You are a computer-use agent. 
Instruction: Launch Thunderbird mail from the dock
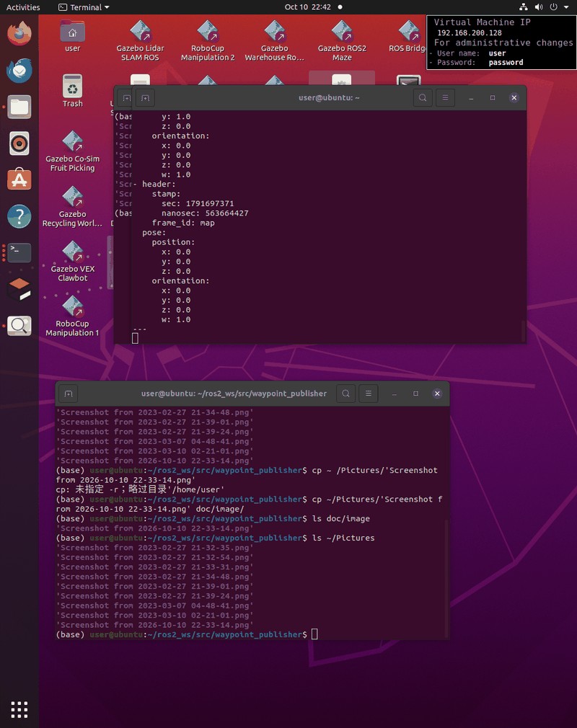(x=19, y=70)
